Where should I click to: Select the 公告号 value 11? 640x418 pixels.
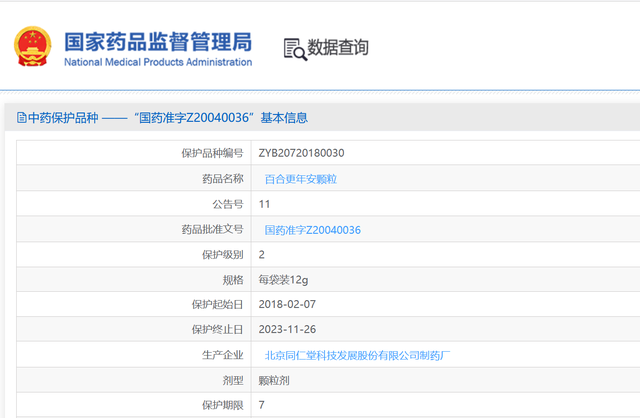point(264,204)
